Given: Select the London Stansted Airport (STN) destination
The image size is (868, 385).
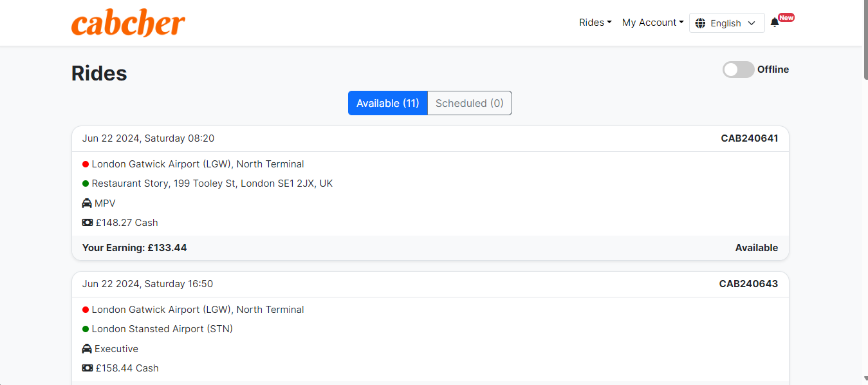Looking at the screenshot, I should [x=162, y=329].
